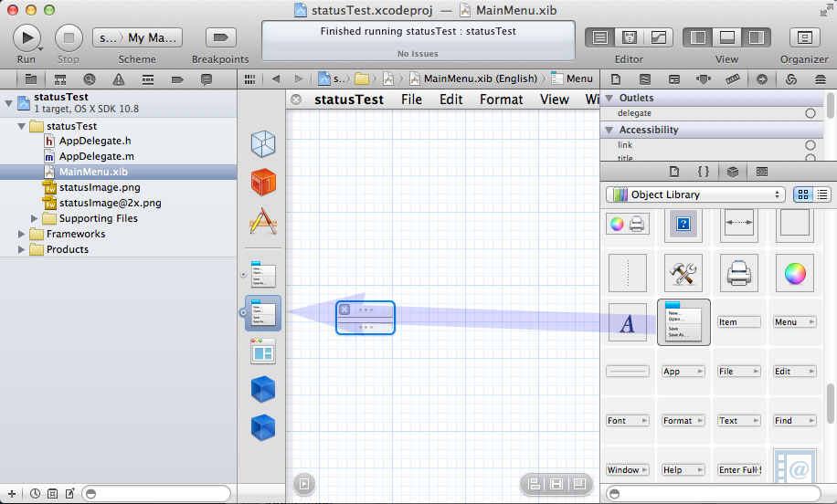837x504 pixels.
Task: Toggle the Debug area visibility
Action: 727,37
